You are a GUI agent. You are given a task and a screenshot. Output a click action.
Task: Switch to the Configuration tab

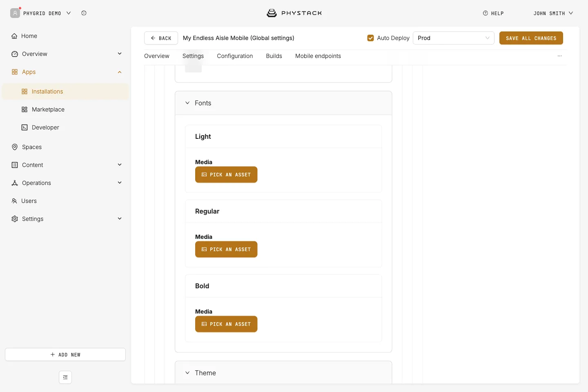(x=235, y=56)
